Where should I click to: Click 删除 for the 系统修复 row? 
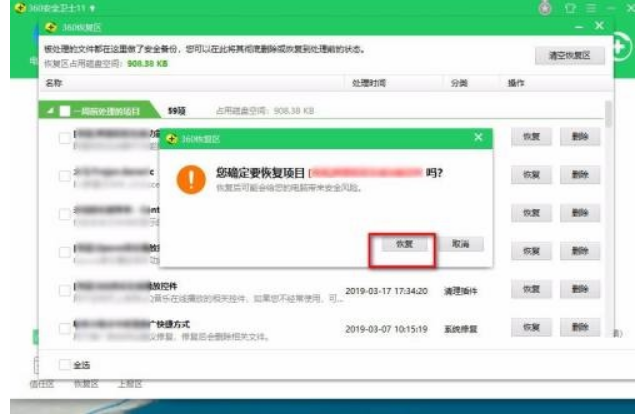tap(580, 327)
